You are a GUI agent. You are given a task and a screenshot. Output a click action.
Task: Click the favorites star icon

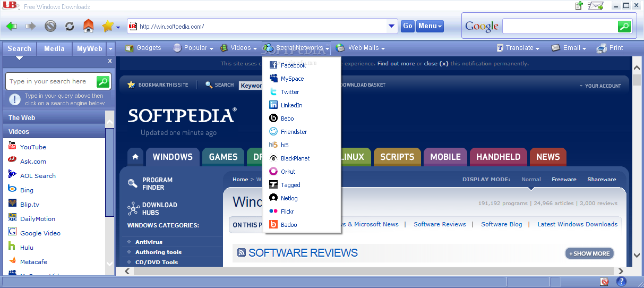pos(108,26)
